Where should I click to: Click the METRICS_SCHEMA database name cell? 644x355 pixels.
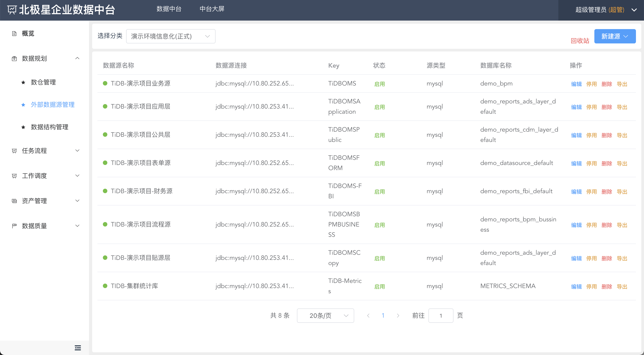click(508, 286)
